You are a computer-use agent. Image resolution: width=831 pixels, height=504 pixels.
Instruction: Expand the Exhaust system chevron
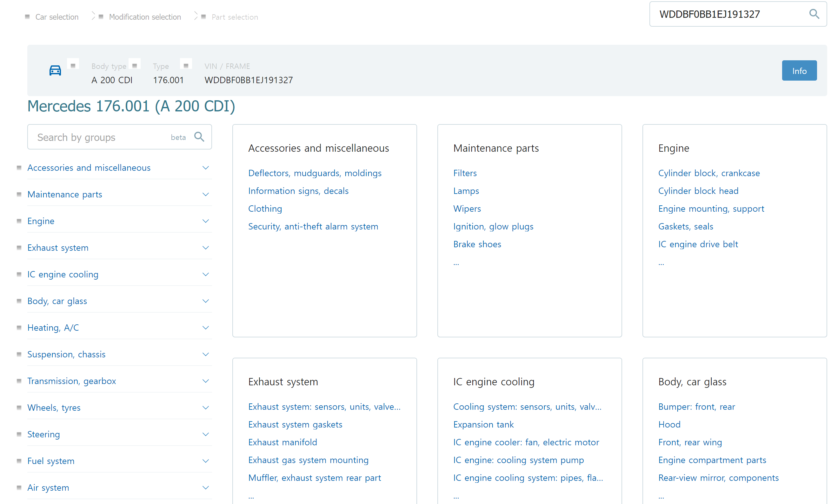click(x=205, y=248)
